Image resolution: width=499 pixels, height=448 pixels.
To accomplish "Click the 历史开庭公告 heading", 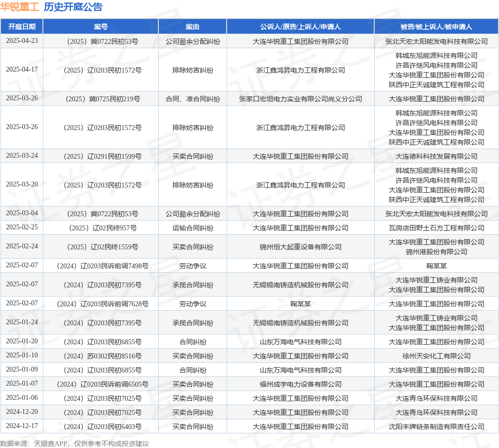I will click(x=73, y=7).
